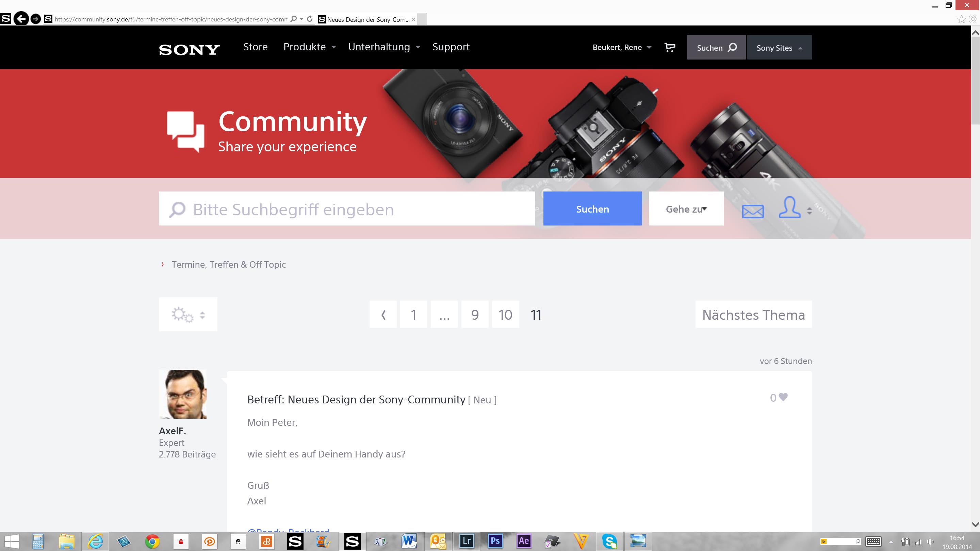
Task: Expand the Sony Sites menu
Action: [779, 48]
